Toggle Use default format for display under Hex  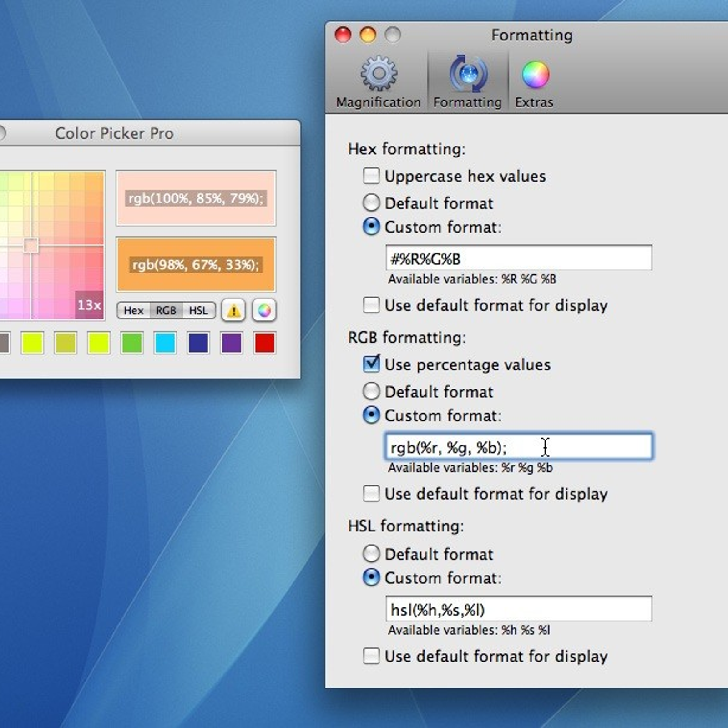(371, 305)
